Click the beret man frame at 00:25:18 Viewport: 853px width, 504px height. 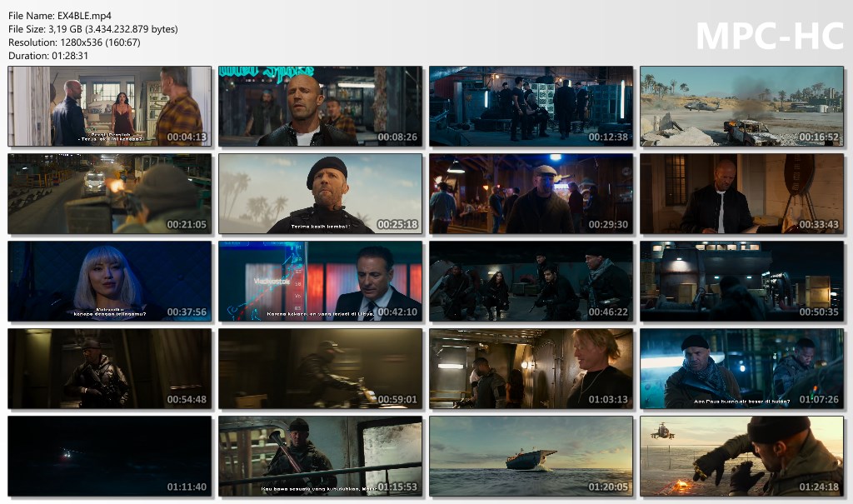321,194
